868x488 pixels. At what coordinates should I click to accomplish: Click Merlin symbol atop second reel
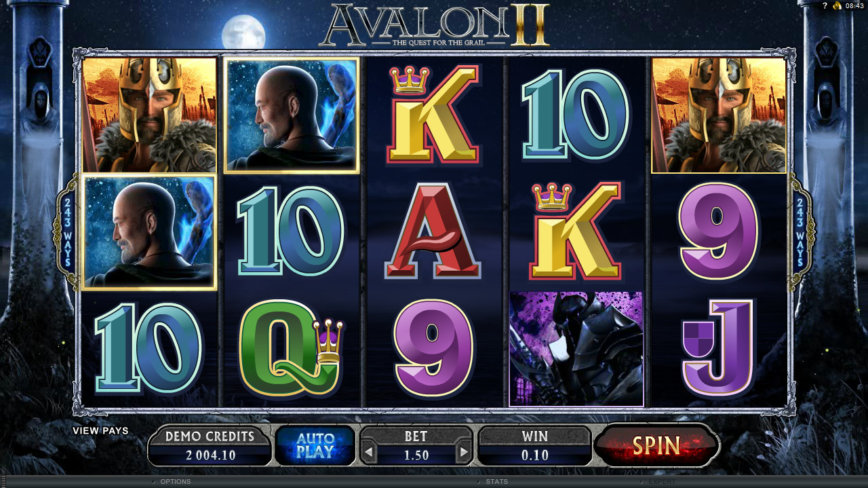[292, 115]
